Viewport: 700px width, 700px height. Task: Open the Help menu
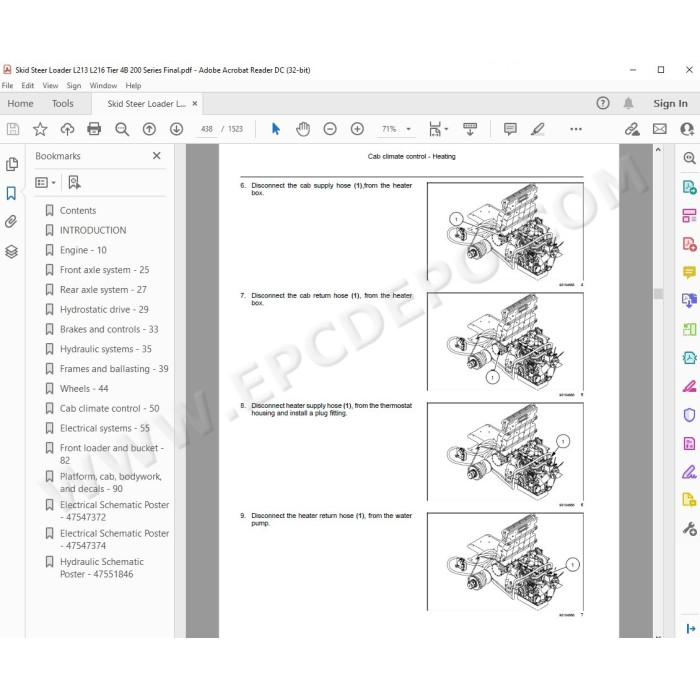pos(133,85)
